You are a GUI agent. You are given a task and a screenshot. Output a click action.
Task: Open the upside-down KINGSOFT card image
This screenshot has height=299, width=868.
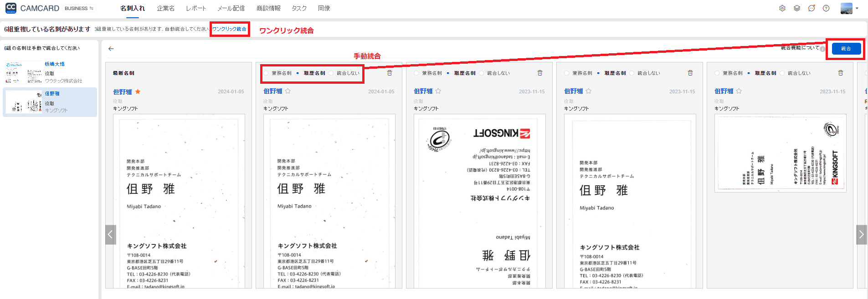[480, 201]
